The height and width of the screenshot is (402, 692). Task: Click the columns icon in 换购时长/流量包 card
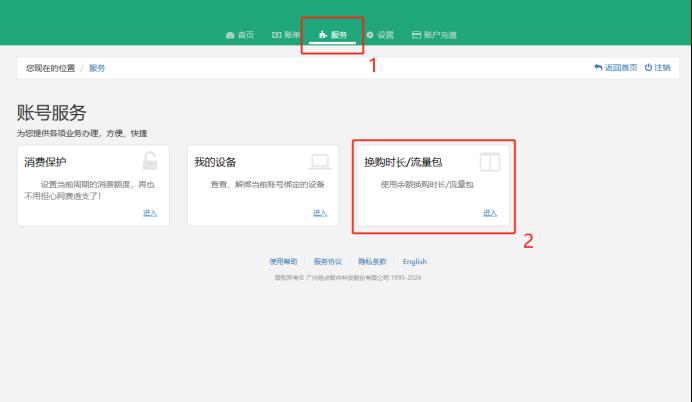pos(489,162)
